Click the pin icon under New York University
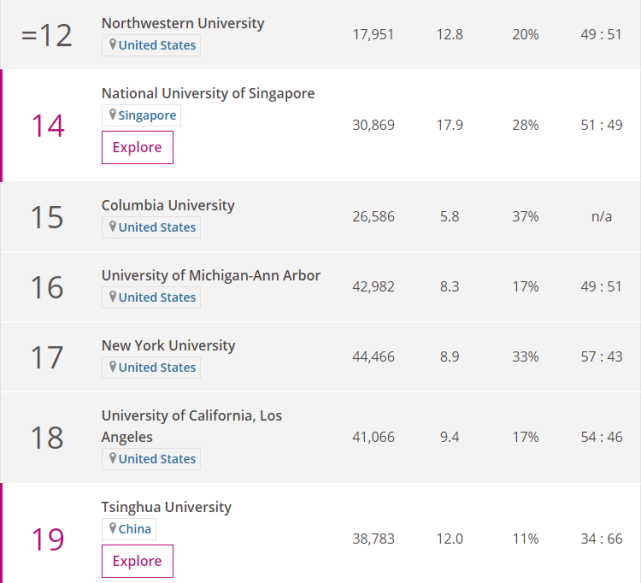This screenshot has width=641, height=583. point(113,367)
